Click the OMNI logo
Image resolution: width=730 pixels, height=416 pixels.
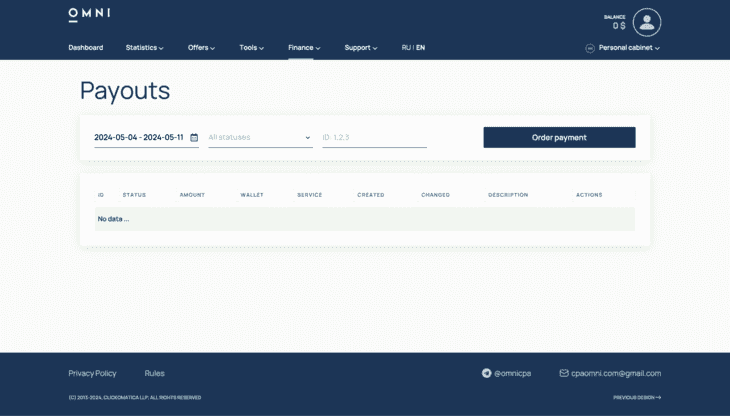coord(89,15)
